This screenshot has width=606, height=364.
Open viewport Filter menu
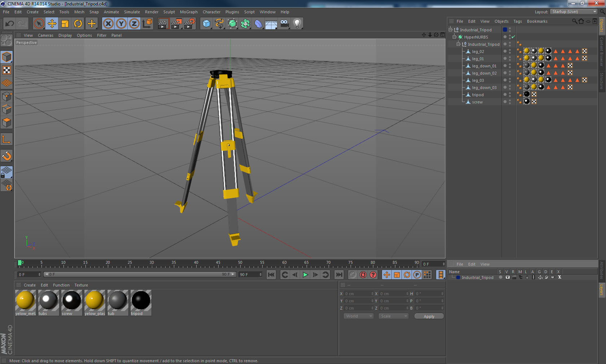point(102,35)
